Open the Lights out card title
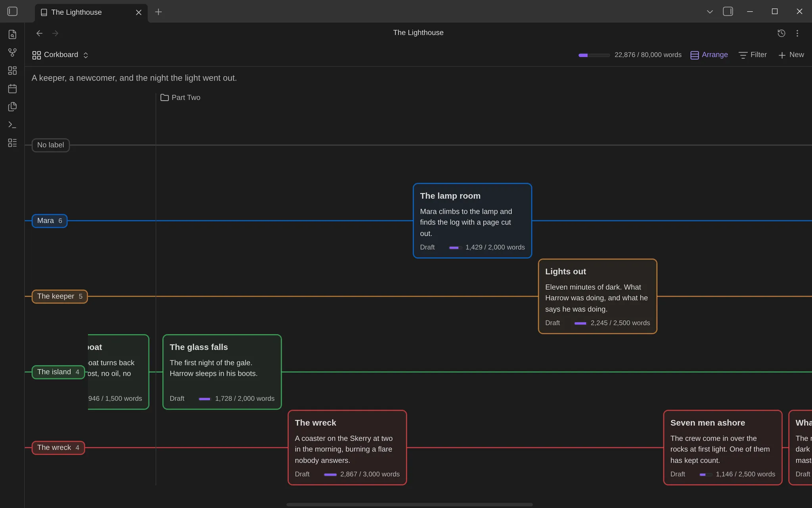This screenshot has height=508, width=812. (x=565, y=272)
